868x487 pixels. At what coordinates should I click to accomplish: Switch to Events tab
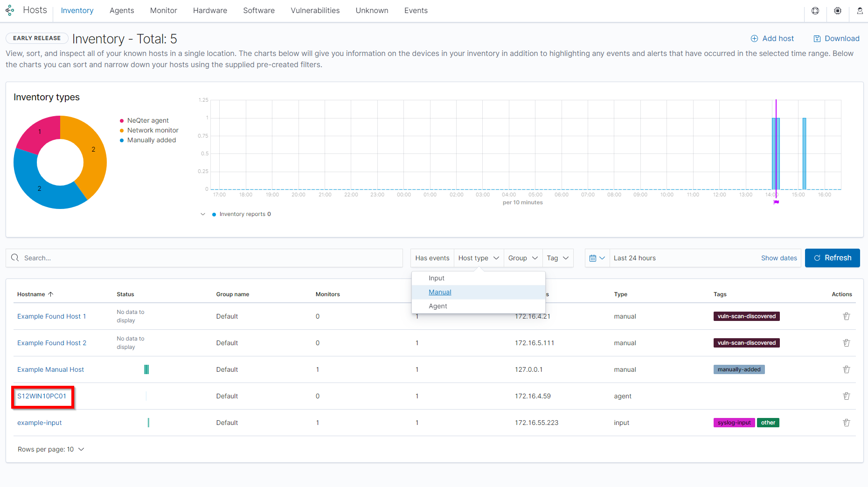click(416, 10)
